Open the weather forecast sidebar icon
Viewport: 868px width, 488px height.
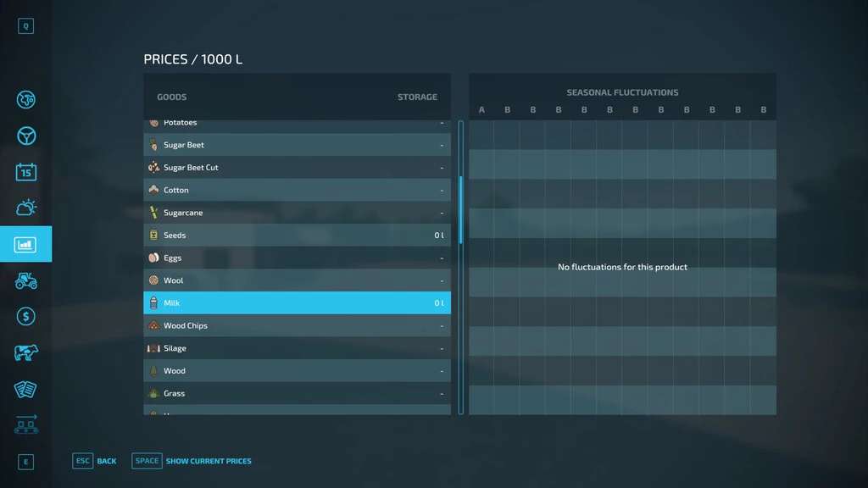(25, 208)
